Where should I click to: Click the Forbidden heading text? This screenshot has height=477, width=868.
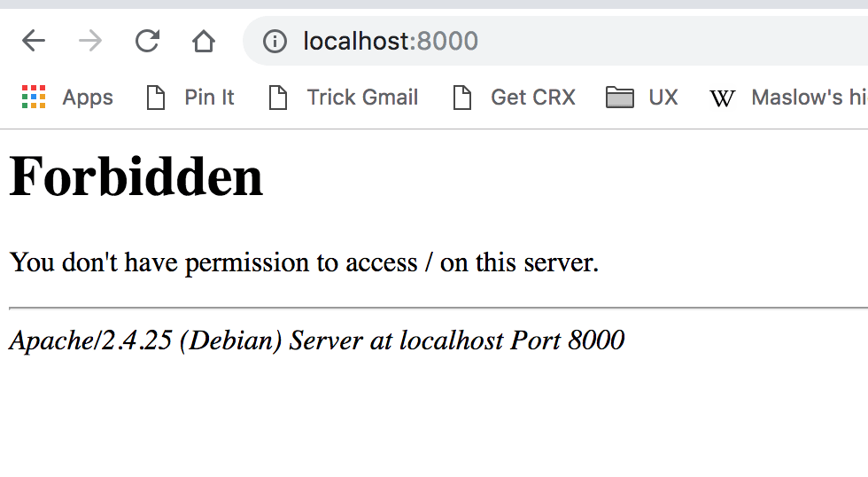click(x=136, y=176)
